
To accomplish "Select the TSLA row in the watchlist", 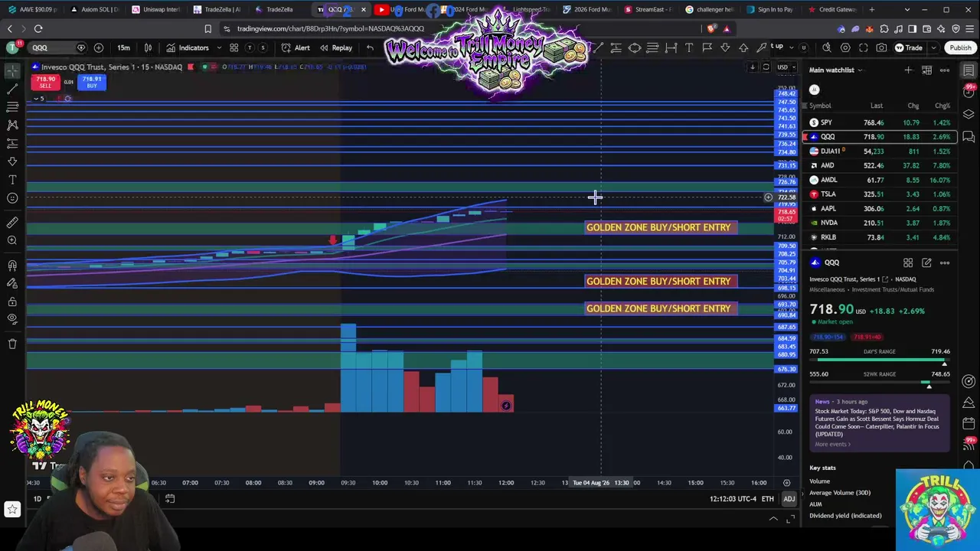I will click(880, 194).
